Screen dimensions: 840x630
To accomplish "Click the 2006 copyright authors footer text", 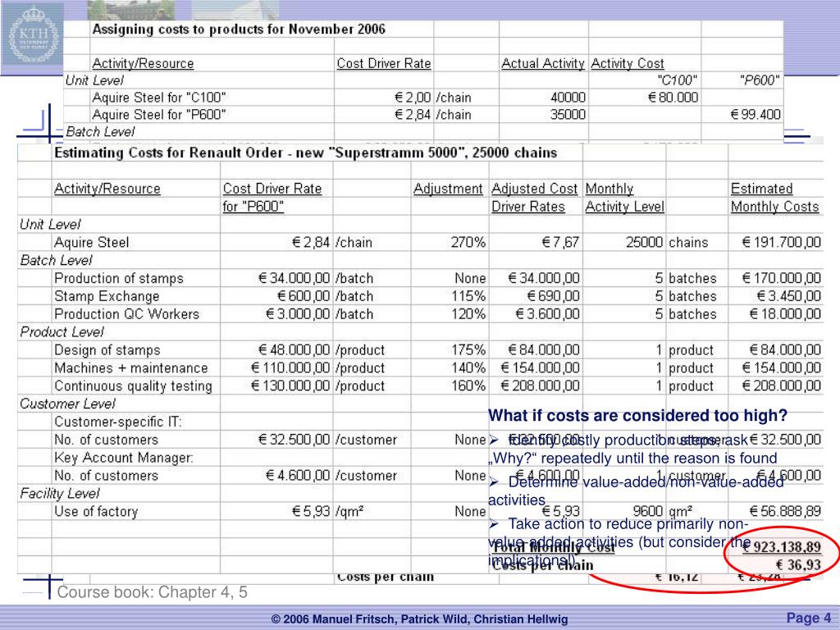I will [419, 619].
